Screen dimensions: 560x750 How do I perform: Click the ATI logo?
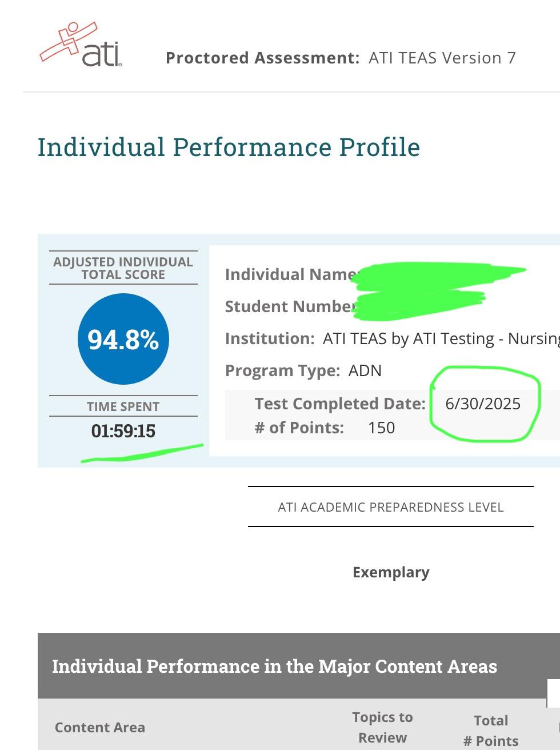pyautogui.click(x=81, y=45)
